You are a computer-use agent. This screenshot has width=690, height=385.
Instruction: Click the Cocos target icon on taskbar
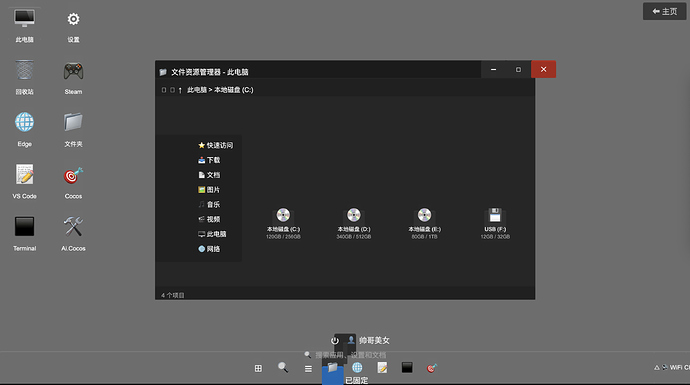pos(432,368)
